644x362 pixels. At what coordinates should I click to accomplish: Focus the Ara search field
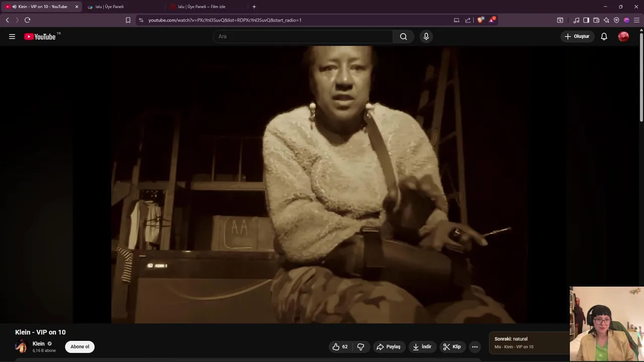point(303,37)
